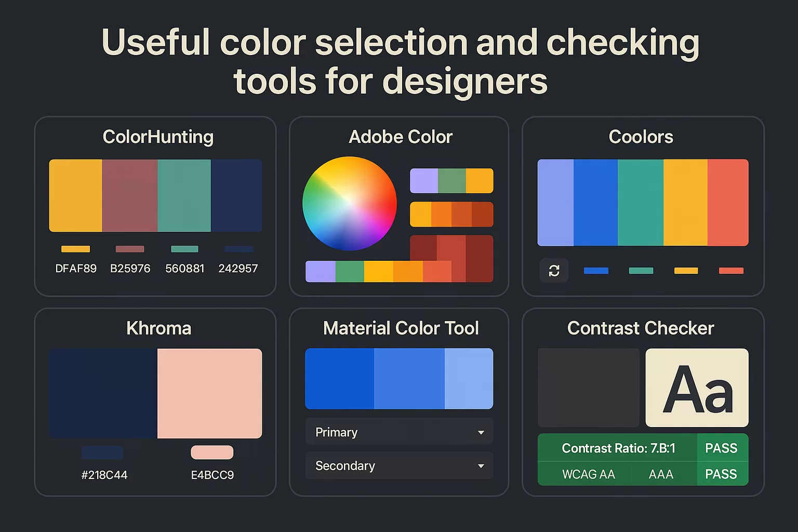The image size is (798, 532).
Task: Click the small mauve chip above B25976
Action: tap(130, 249)
